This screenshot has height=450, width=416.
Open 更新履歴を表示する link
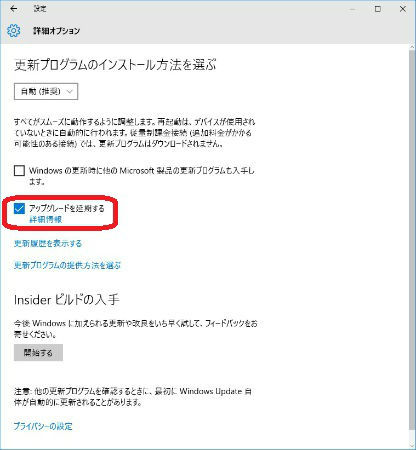(x=48, y=243)
